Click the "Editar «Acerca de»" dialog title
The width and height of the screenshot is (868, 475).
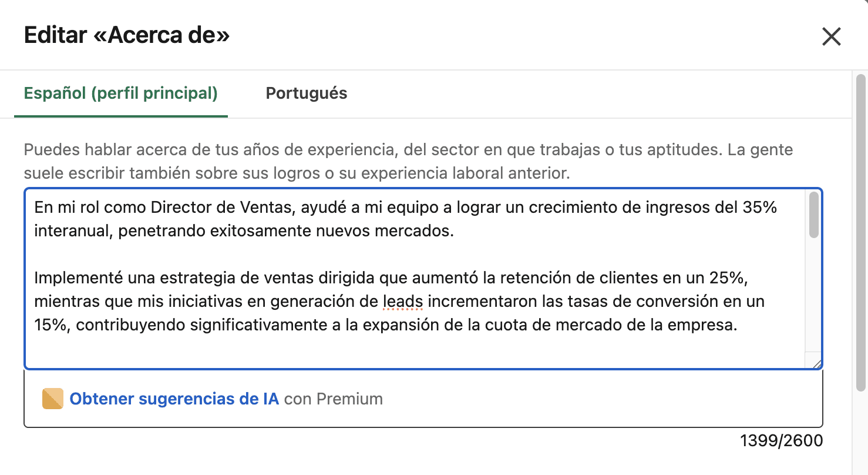coord(127,36)
